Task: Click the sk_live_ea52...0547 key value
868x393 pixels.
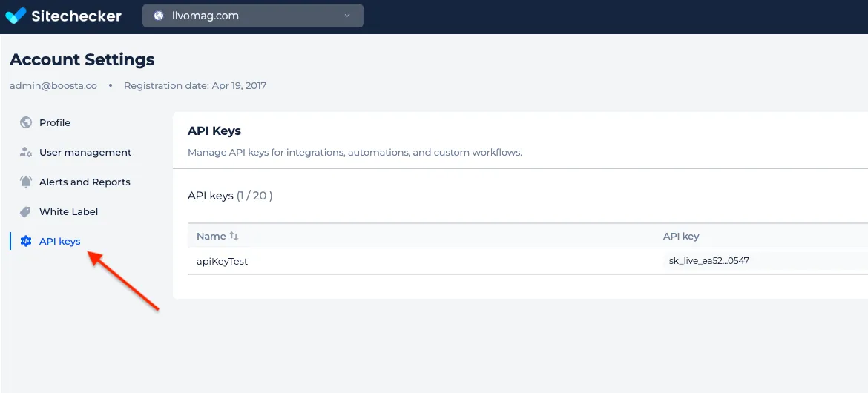Action: point(708,261)
